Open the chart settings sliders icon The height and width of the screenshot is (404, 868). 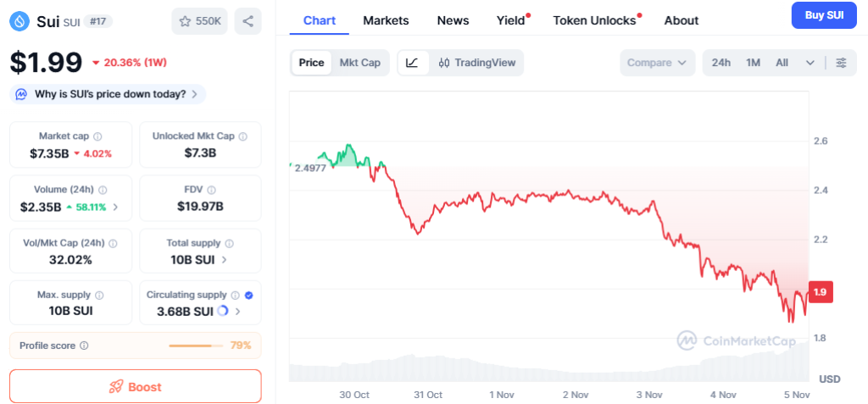pos(841,63)
